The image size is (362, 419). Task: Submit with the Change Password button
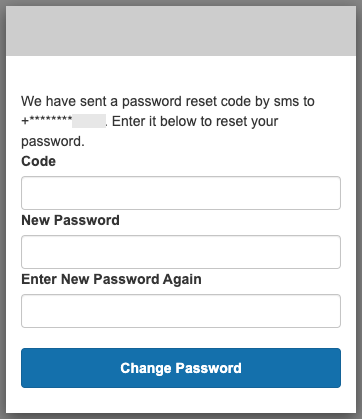click(x=181, y=368)
